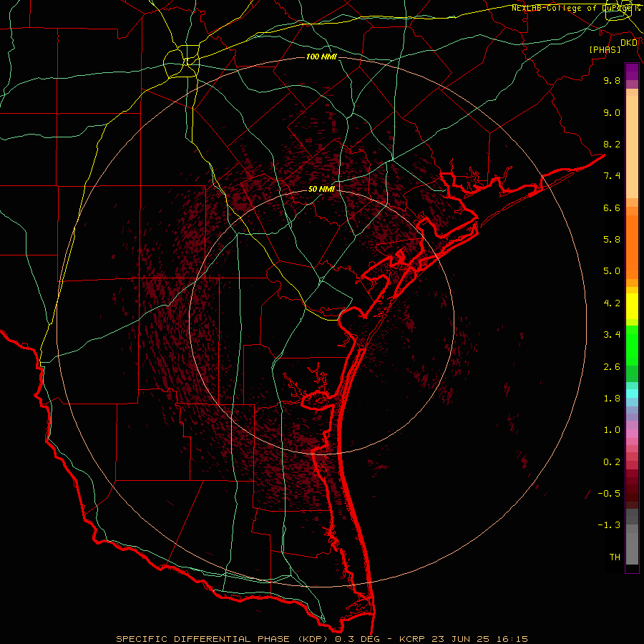Select the 3.4 value on the color scale
The height and width of the screenshot is (644, 644).
click(612, 335)
